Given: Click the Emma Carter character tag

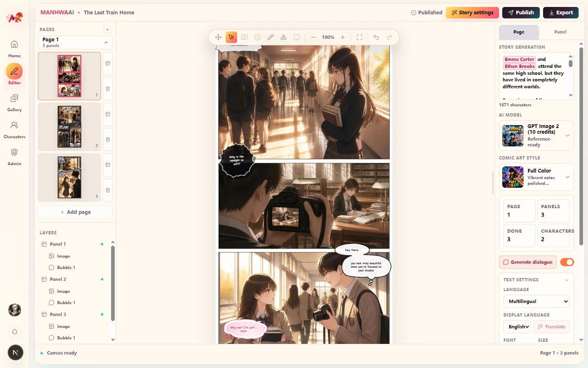Looking at the screenshot, I should tap(519, 59).
